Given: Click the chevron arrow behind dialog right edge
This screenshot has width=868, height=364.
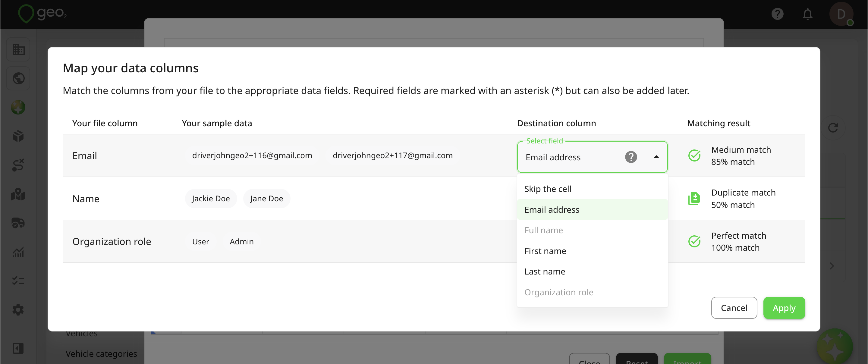Looking at the screenshot, I should [x=832, y=266].
